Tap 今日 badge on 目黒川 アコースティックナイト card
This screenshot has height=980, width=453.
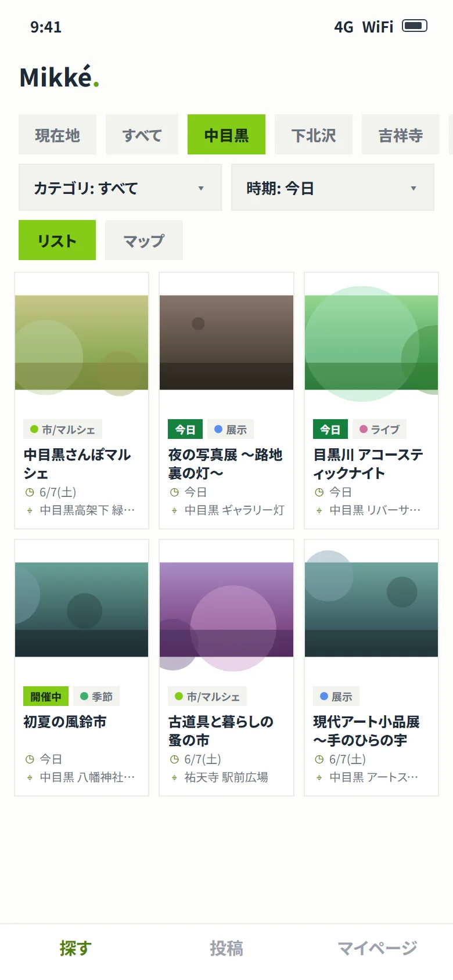(330, 430)
